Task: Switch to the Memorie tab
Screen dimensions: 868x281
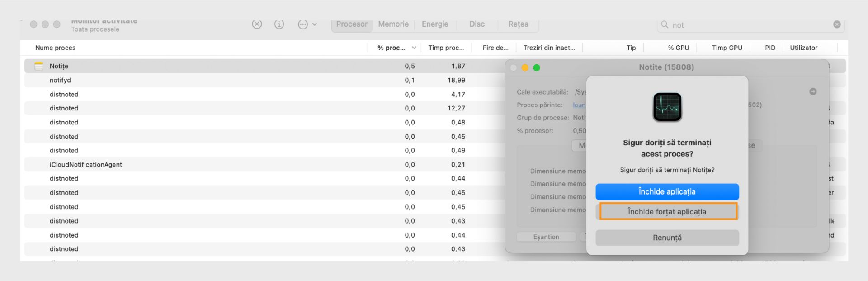Action: click(x=393, y=24)
